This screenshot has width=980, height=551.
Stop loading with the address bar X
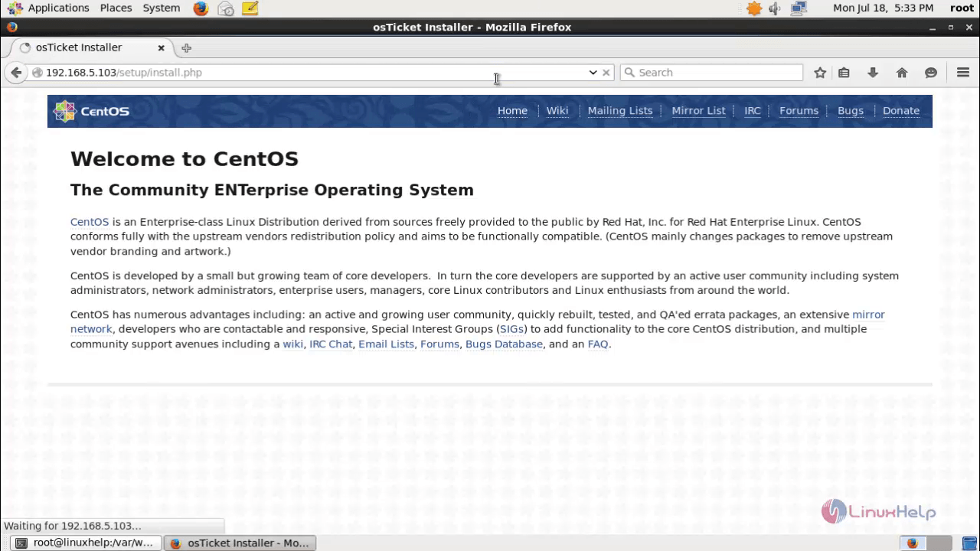tap(606, 73)
